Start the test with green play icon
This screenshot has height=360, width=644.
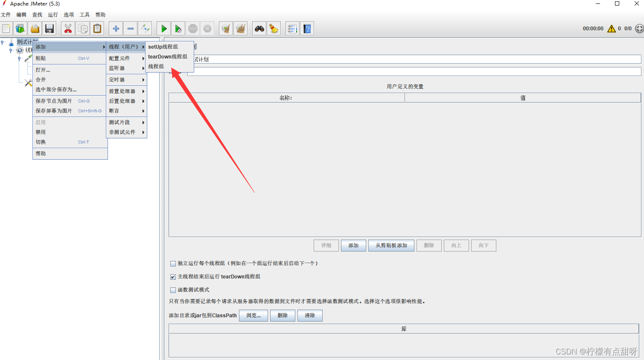164,29
